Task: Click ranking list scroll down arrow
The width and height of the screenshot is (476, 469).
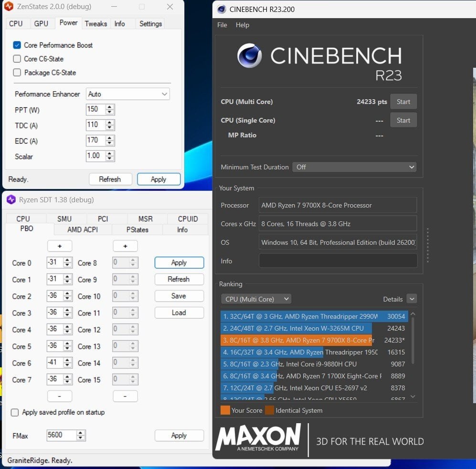Action: [x=413, y=396]
